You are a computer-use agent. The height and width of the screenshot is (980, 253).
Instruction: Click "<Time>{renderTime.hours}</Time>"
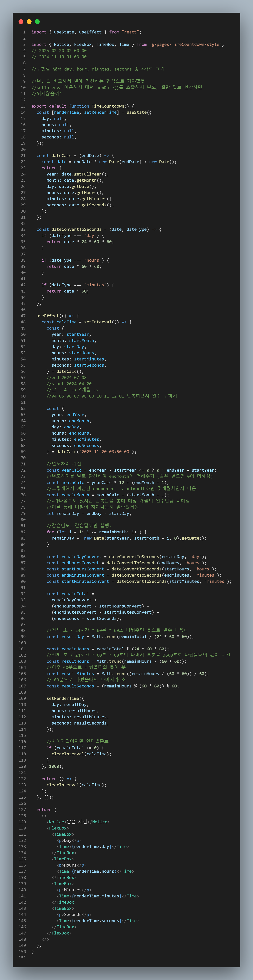95,871
